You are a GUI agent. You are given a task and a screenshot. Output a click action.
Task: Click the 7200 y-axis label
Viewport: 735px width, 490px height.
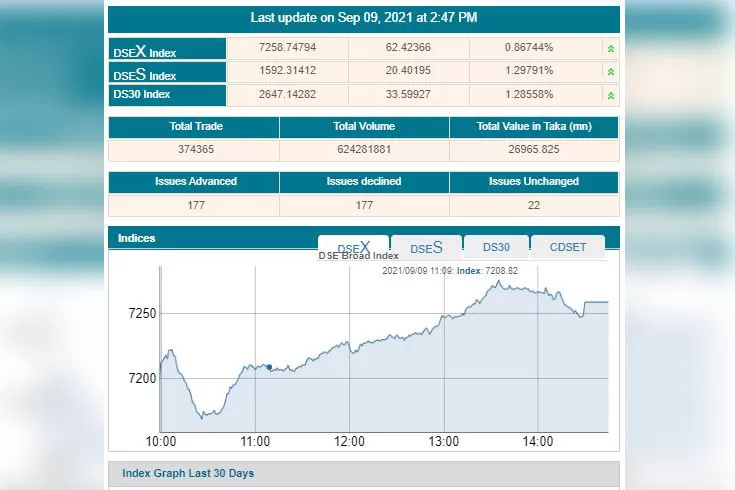[x=142, y=378]
